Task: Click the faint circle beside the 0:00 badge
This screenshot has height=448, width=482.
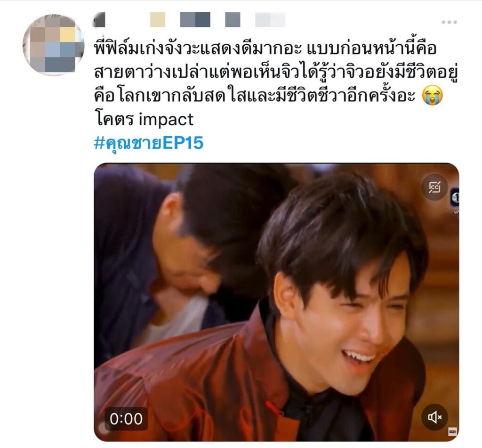Action: coord(104,428)
